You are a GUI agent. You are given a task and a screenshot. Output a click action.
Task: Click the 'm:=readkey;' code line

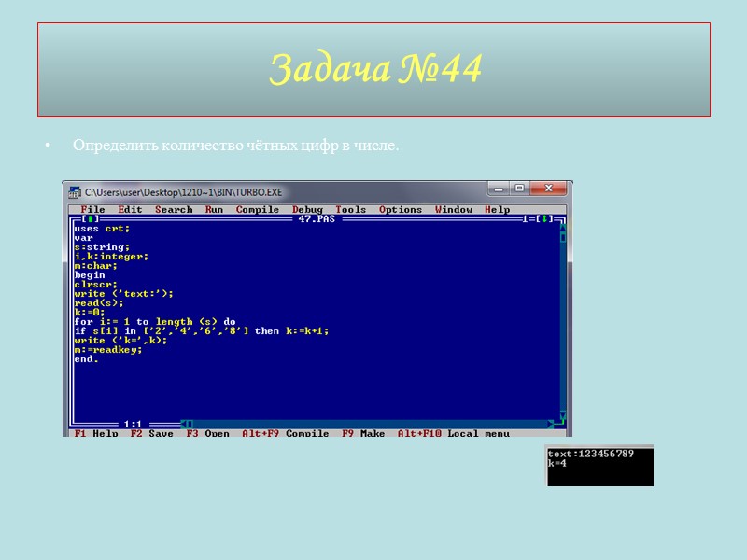(x=108, y=349)
